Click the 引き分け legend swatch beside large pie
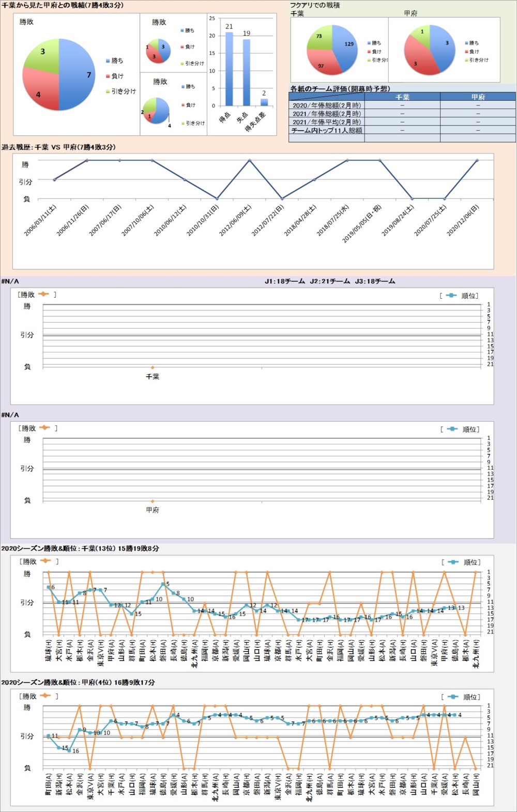Image resolution: width=517 pixels, height=812 pixels. [x=108, y=91]
